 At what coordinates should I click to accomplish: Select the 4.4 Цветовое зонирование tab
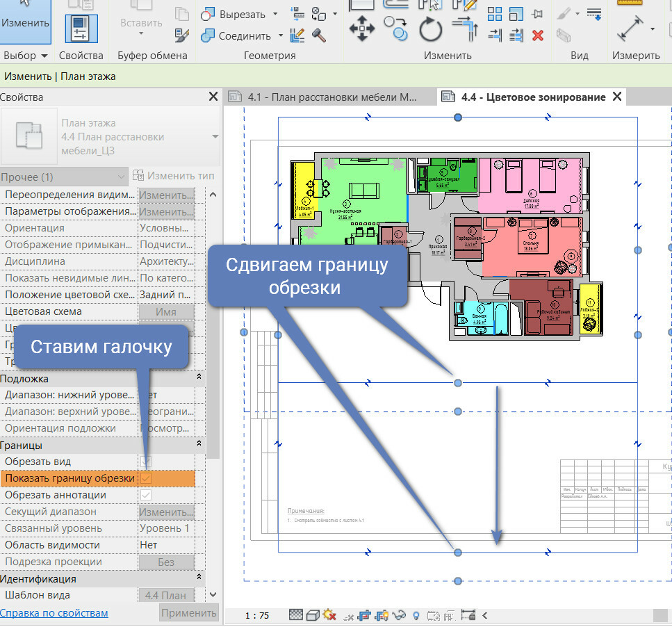click(532, 97)
